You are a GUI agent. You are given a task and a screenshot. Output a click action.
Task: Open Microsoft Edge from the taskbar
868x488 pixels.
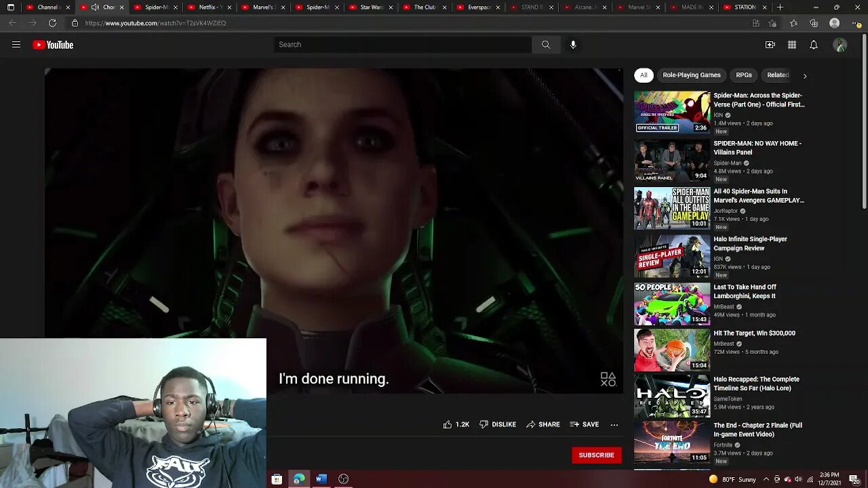point(299,479)
